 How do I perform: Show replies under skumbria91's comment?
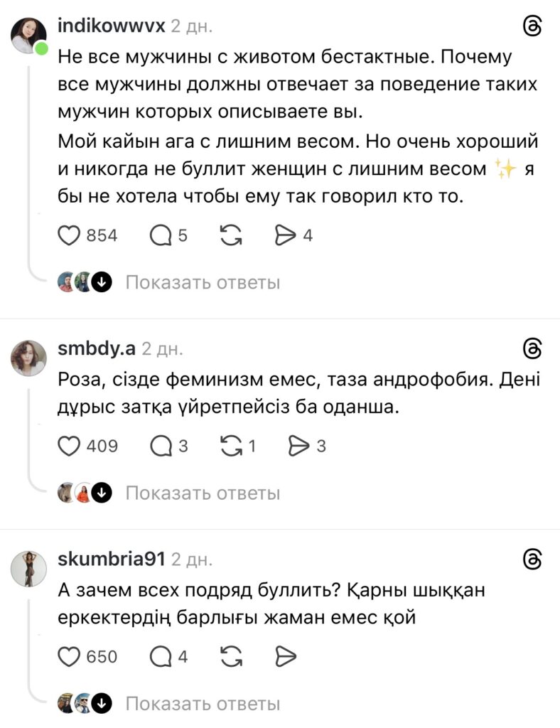pos(203,704)
